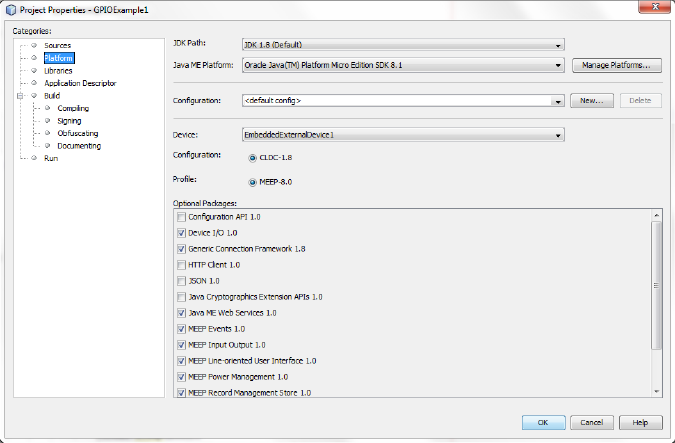Open the Help button
Viewport: 675px width, 443px height.
click(640, 422)
